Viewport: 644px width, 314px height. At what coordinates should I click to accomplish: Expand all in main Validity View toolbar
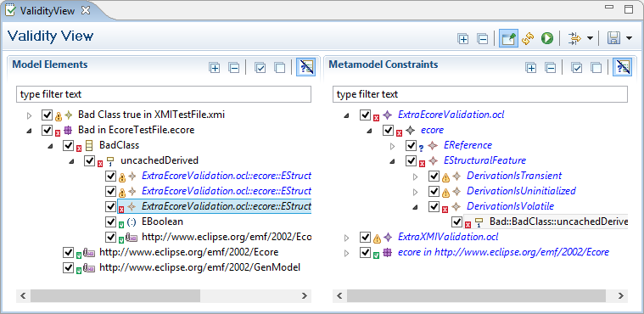[463, 39]
